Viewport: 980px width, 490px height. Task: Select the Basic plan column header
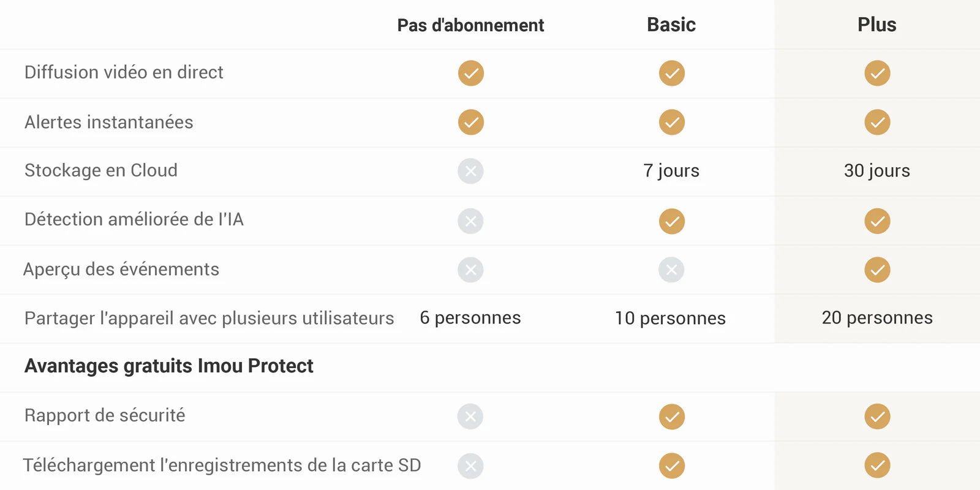click(x=671, y=24)
